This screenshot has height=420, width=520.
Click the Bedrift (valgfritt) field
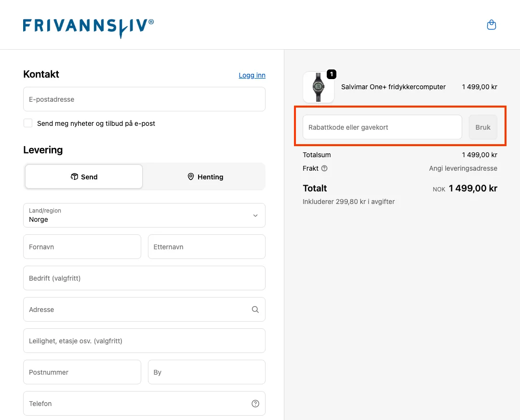click(x=144, y=278)
